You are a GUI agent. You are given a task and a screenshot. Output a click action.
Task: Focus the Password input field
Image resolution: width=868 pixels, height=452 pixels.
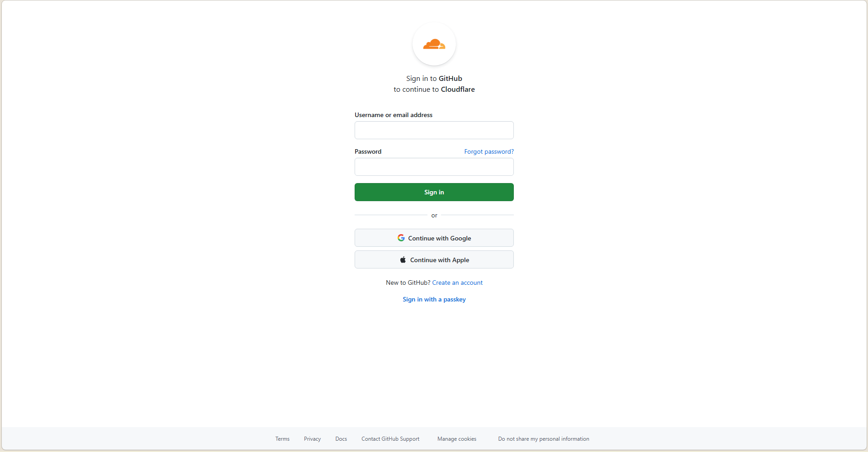[x=434, y=167]
